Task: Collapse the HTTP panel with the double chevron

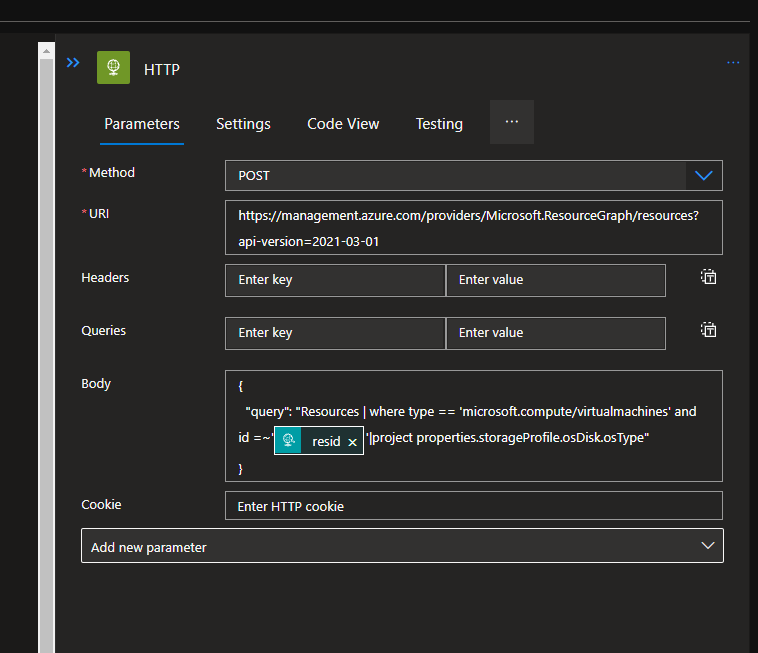Action: coord(73,63)
